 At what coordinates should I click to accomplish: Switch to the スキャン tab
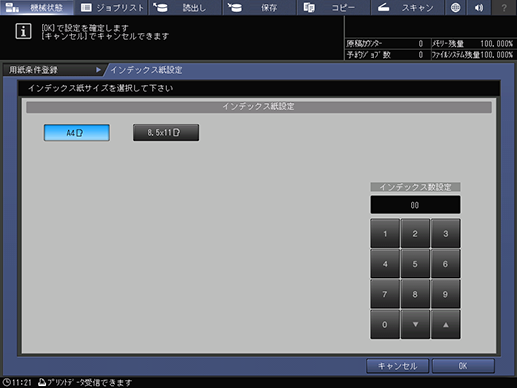coord(407,7)
